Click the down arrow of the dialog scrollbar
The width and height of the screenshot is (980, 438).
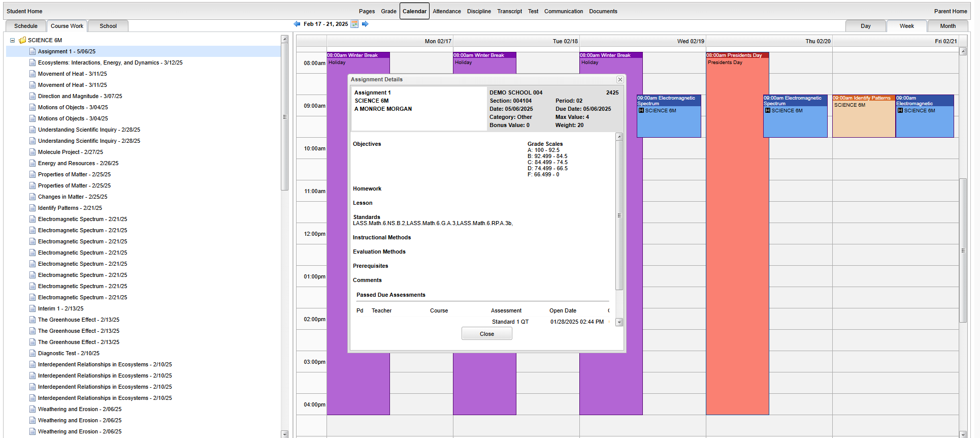coord(619,322)
